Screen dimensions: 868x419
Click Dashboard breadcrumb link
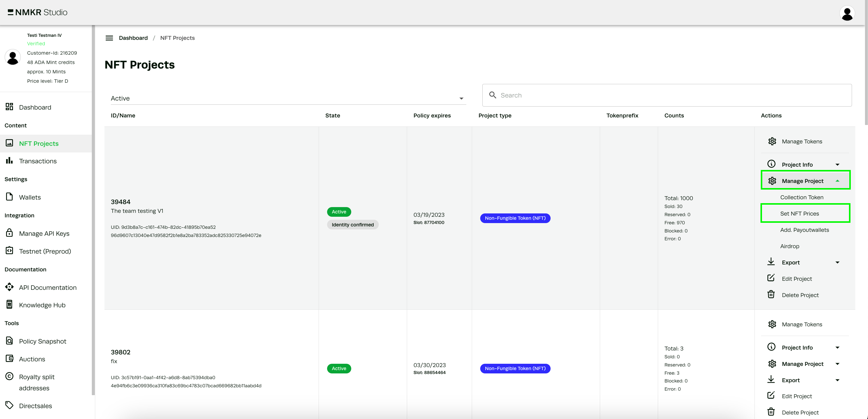click(133, 38)
